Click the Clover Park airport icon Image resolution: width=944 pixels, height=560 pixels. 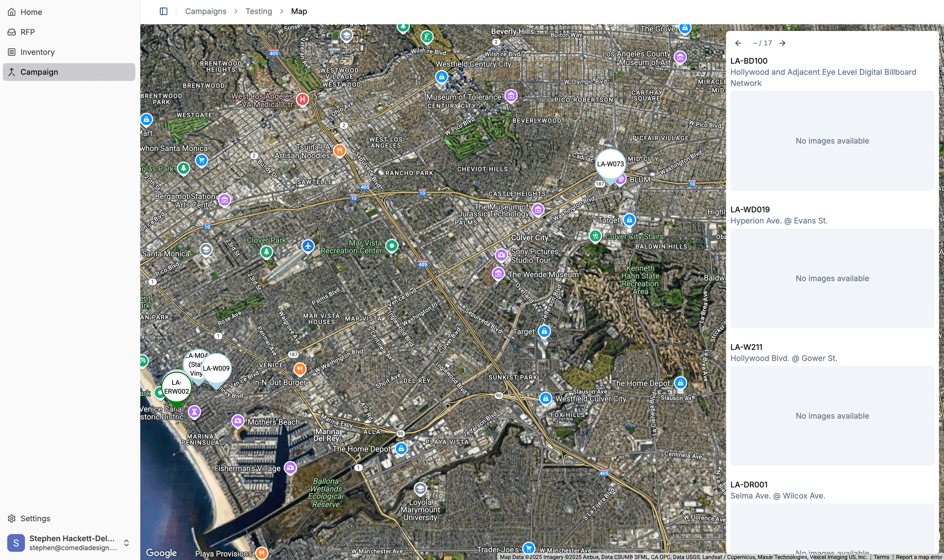pos(308,245)
